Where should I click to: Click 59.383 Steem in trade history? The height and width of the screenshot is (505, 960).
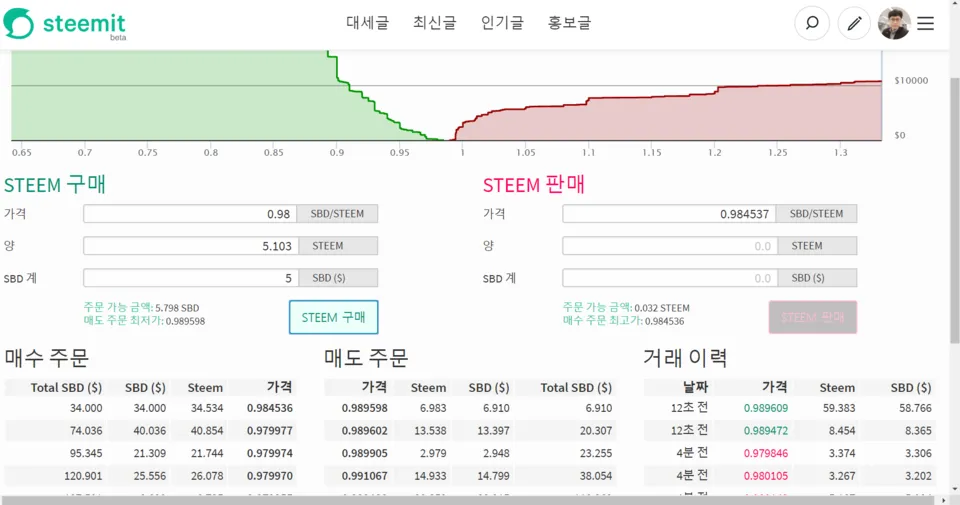839,408
